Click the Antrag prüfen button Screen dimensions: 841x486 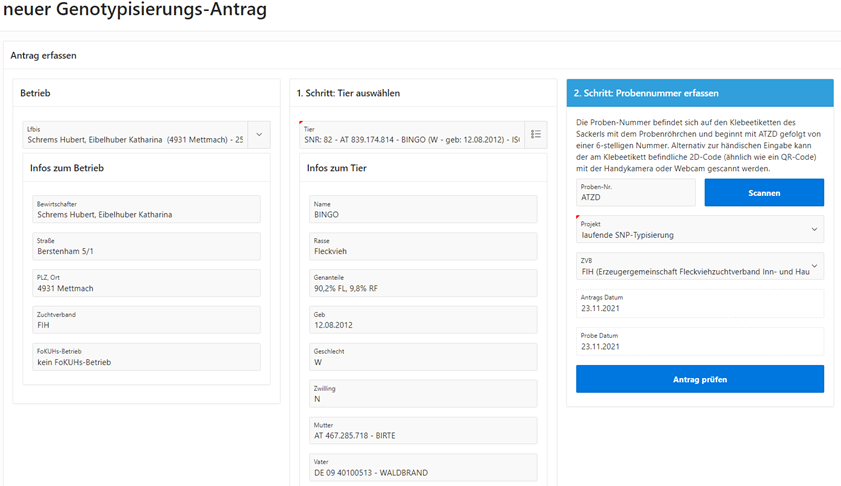point(699,379)
